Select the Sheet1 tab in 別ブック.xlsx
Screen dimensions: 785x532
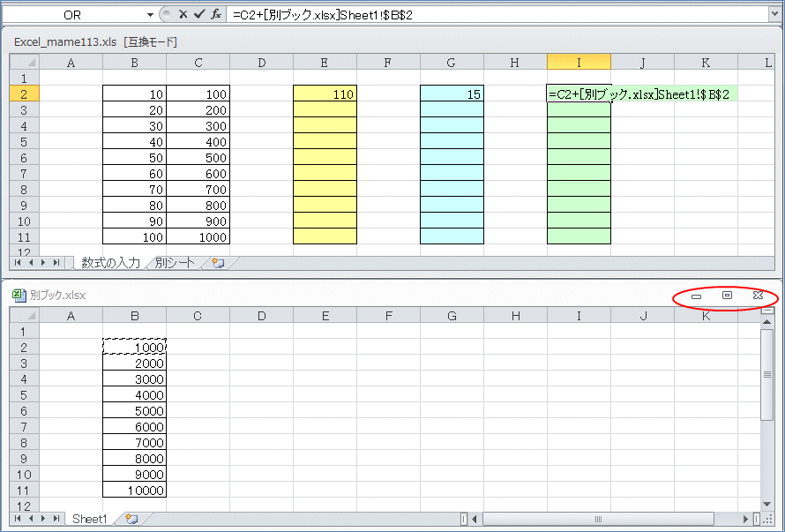coord(89,519)
